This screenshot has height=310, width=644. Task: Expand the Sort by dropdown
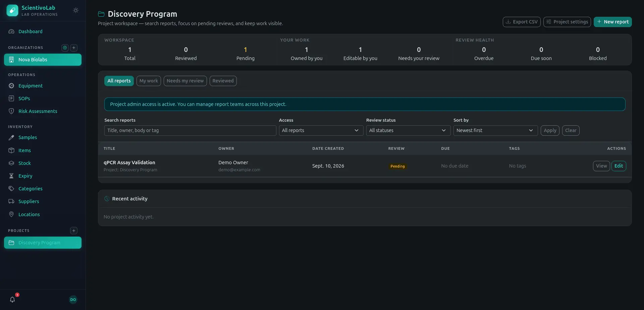pos(495,130)
